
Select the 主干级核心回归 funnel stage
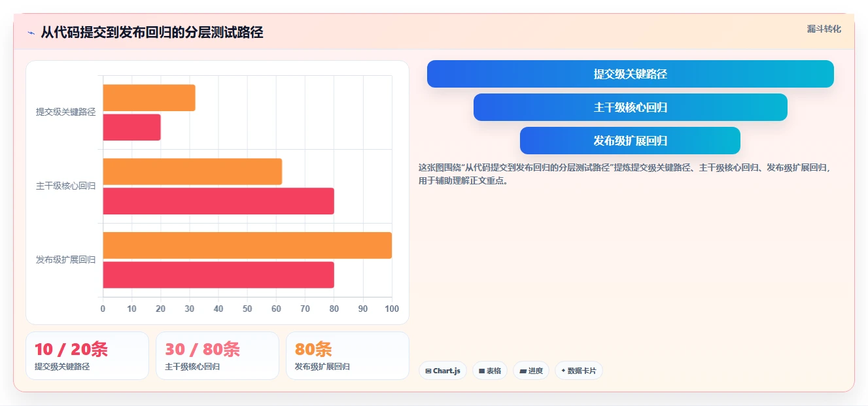point(631,107)
